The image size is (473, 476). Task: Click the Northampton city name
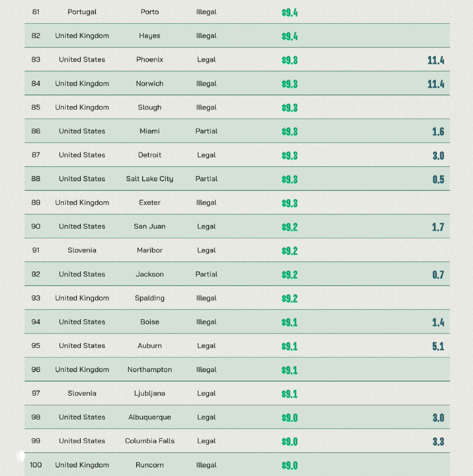tap(150, 370)
